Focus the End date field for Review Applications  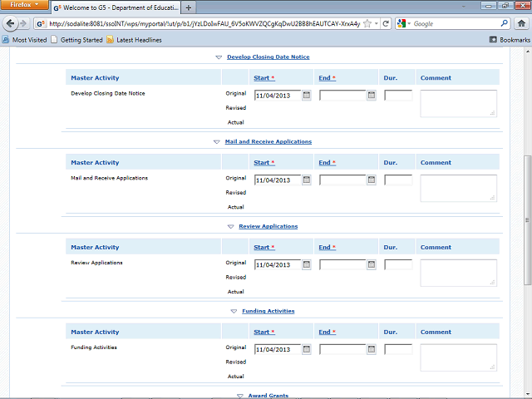[x=342, y=264]
